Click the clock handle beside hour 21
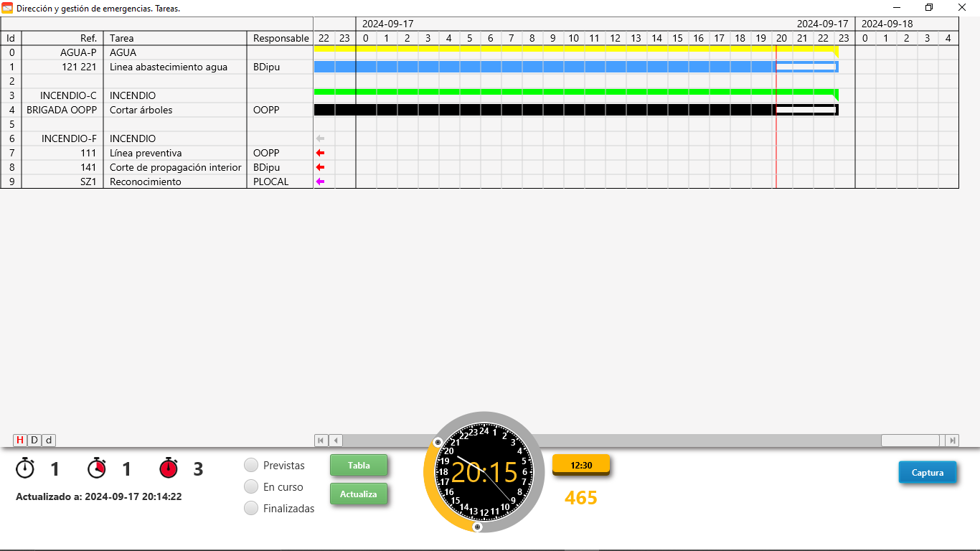Viewport: 980px width, 551px height. coord(438,442)
